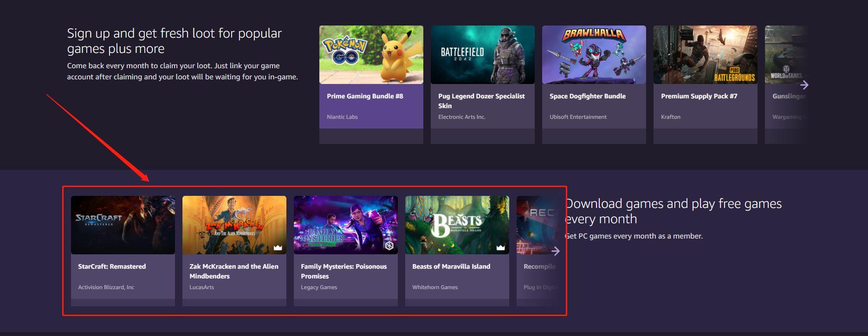Click the 'Sign up and get fresh loot' heading
The image size is (868, 336).
point(175,41)
